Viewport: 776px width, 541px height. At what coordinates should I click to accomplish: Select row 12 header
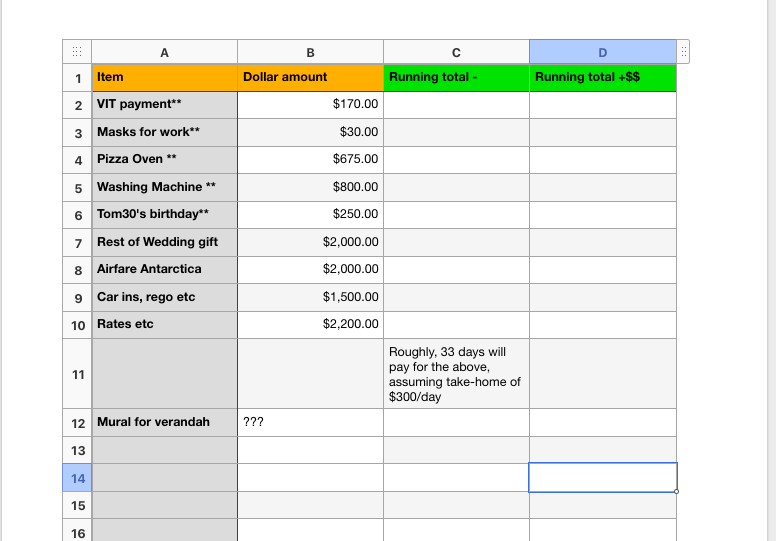[x=77, y=423]
